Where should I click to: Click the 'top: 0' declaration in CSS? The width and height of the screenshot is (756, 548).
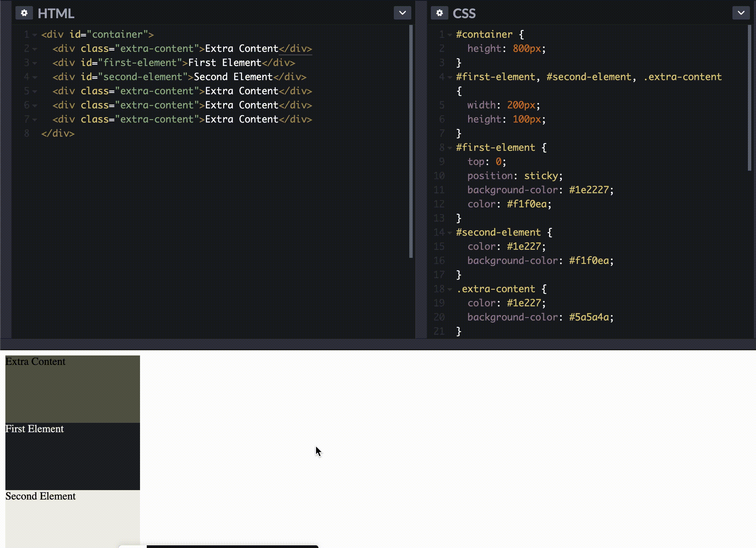487,162
